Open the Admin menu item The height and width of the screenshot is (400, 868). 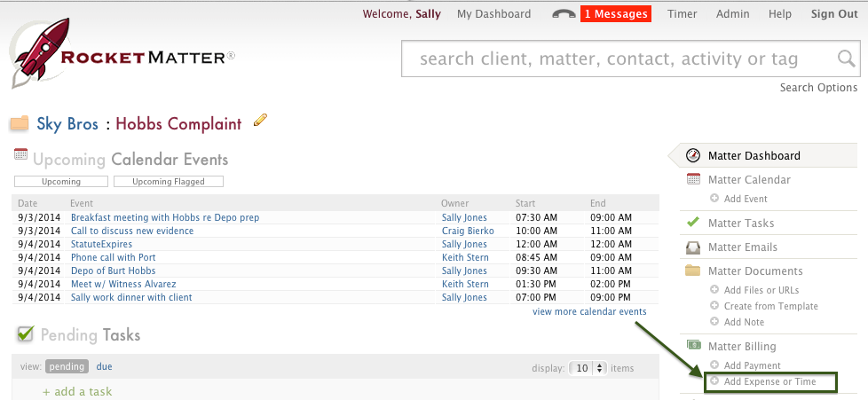point(732,14)
